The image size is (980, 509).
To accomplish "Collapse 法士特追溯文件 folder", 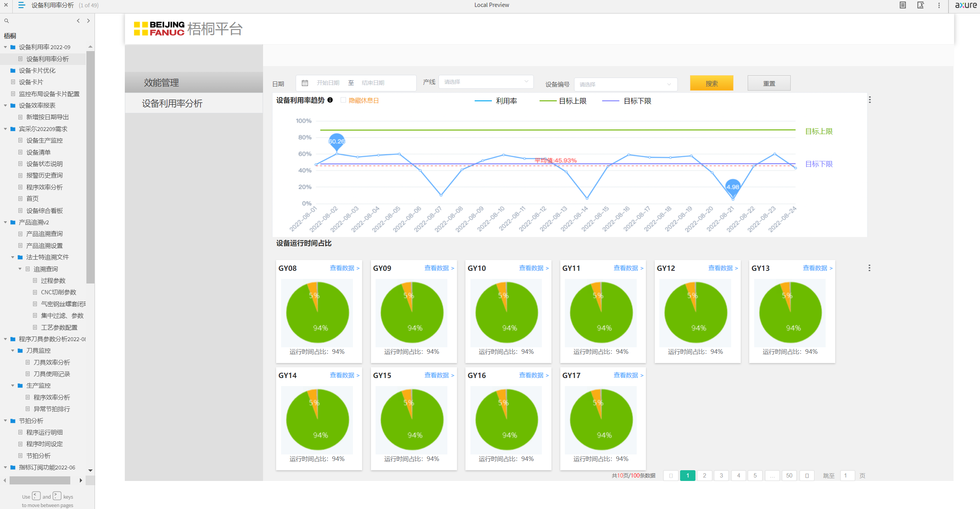I will coord(13,257).
